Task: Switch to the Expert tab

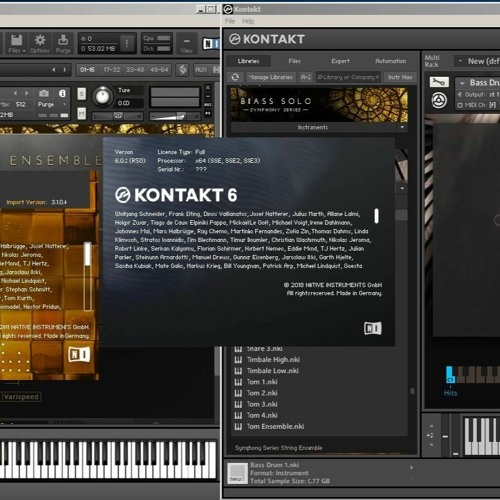Action: coord(340,61)
